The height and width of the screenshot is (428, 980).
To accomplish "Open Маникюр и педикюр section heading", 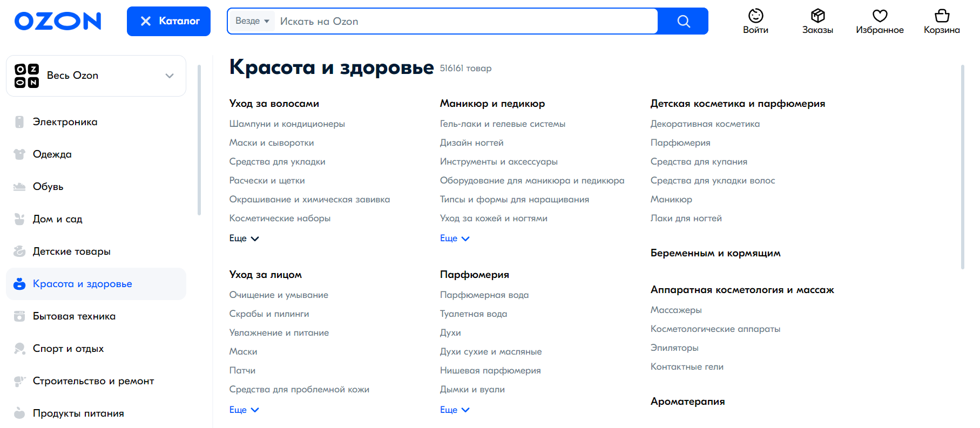I will pos(492,104).
